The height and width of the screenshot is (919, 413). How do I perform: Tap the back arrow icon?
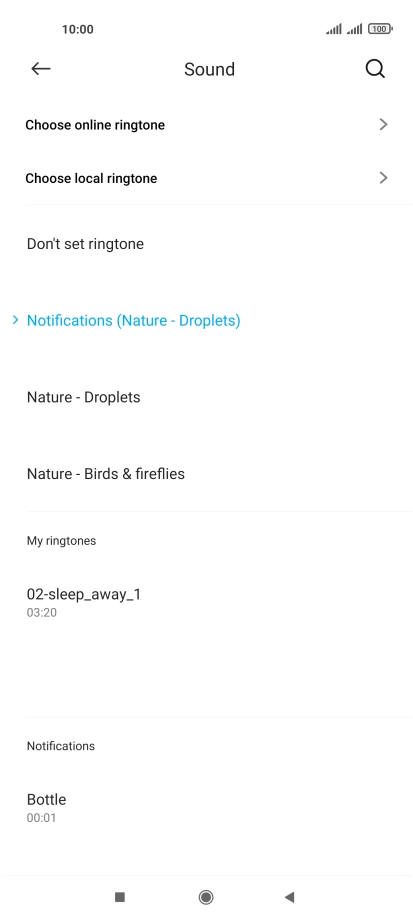pyautogui.click(x=40, y=69)
